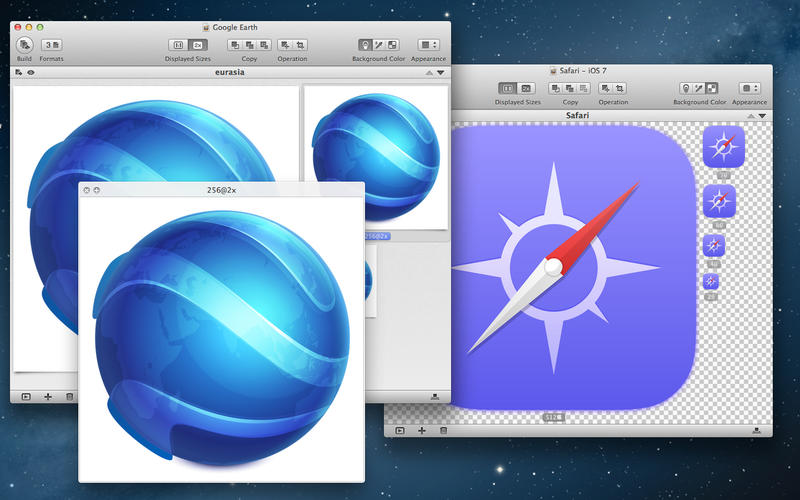Click the down arrow in the eurasia header
Screen dimensions: 800x500
click(441, 73)
